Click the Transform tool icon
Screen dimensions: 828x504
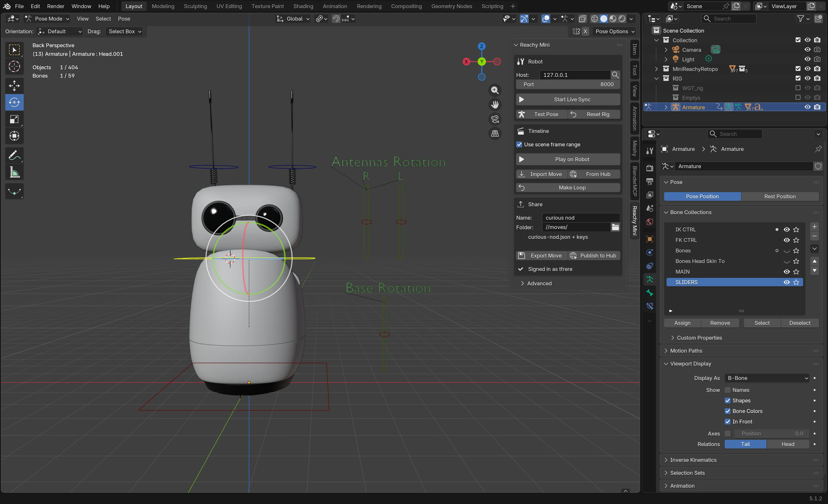pyautogui.click(x=14, y=136)
